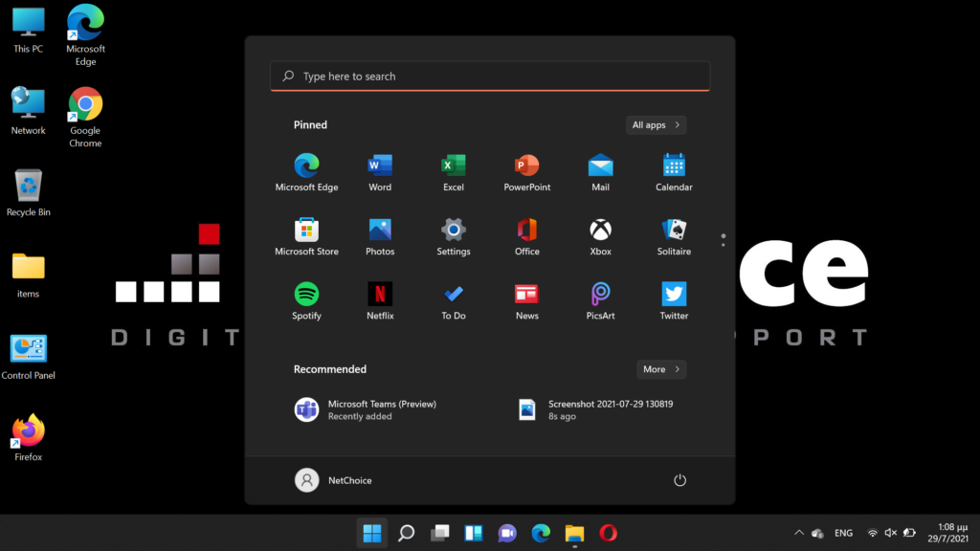Focus the Type here to search field
Screen dimensions: 980x551
(490, 77)
